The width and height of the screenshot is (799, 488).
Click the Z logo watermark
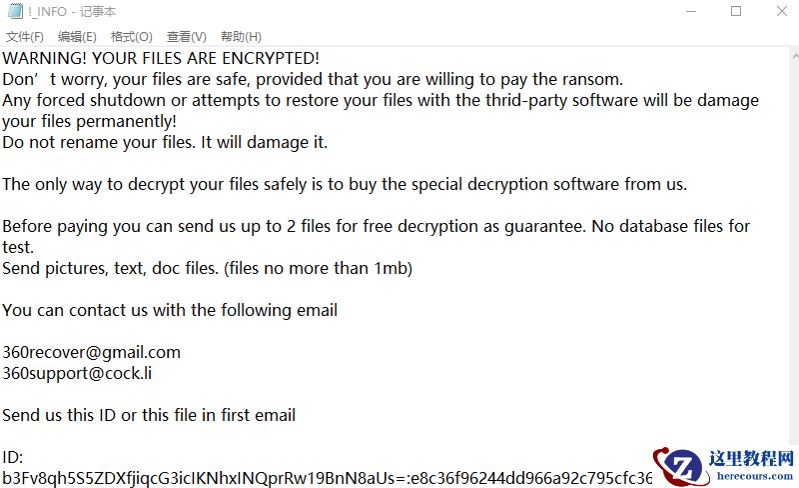[684, 467]
